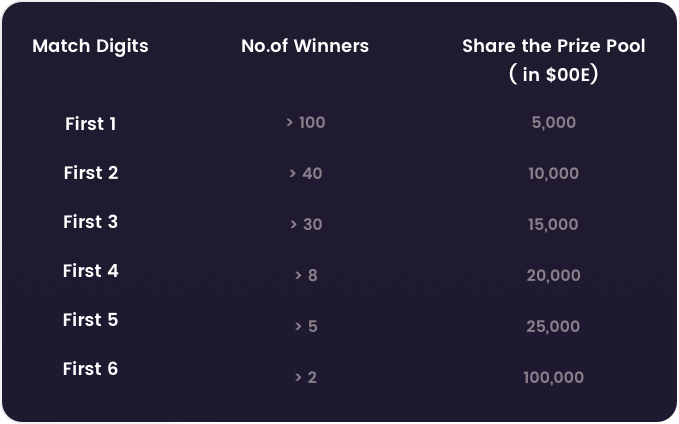Click the Share the Prize Pool header

point(553,46)
